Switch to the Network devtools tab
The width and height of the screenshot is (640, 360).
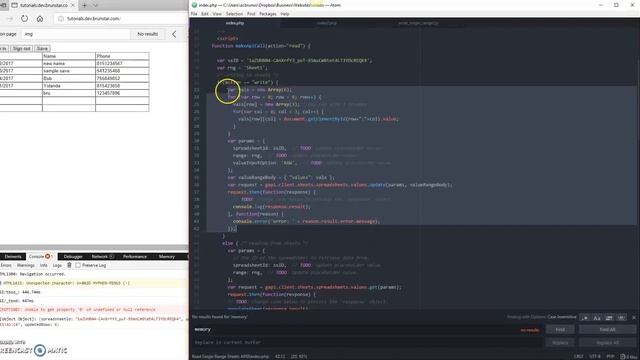pos(102,256)
